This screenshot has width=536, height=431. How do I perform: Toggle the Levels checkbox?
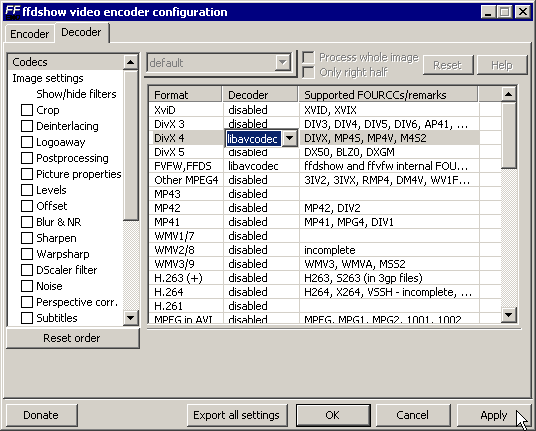[x=27, y=190]
